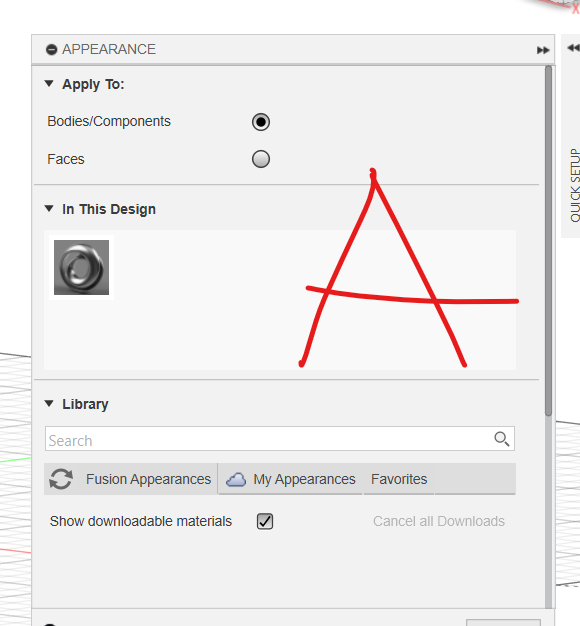580x626 pixels.
Task: Click Cancel all Downloads link
Action: click(439, 521)
